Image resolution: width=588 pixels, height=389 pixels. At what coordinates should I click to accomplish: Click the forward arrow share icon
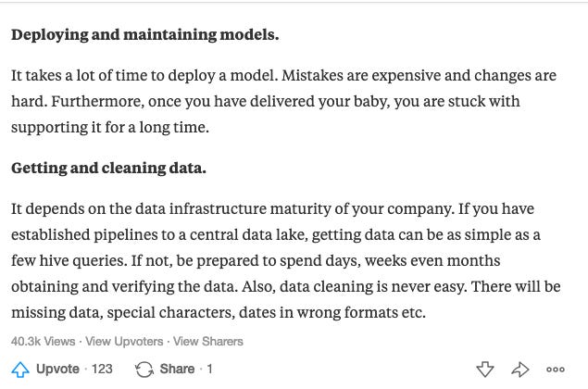click(520, 370)
